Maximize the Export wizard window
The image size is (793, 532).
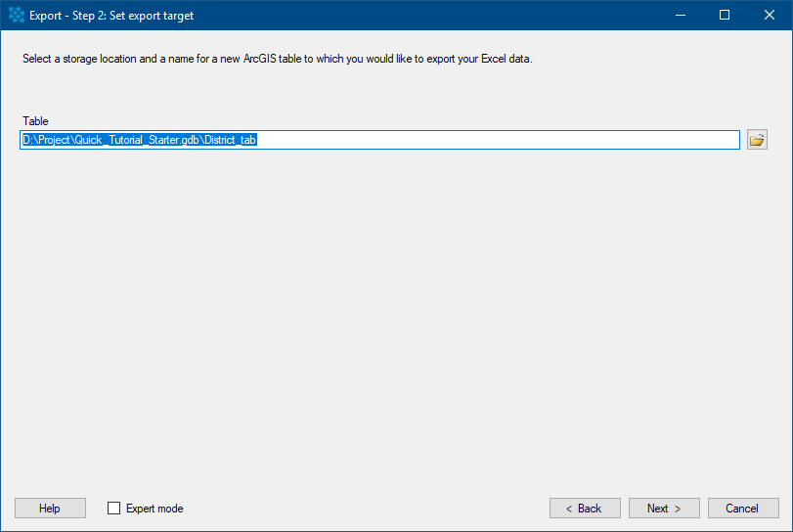725,16
